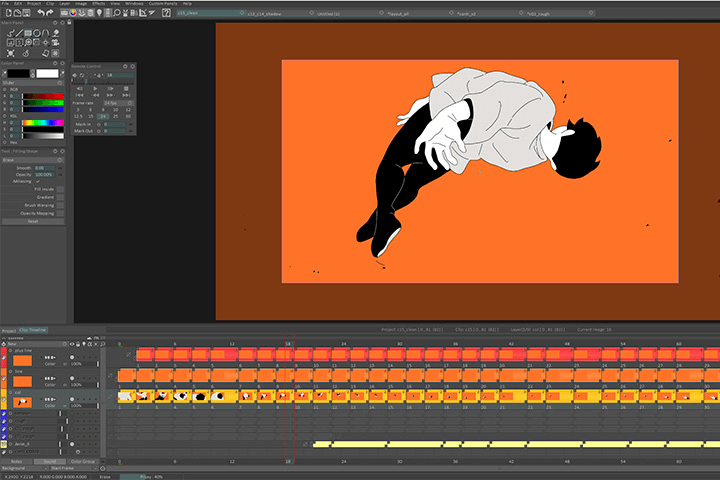Enable the Opacity Mapping checkbox
Screen dimensions: 720x480
60,214
